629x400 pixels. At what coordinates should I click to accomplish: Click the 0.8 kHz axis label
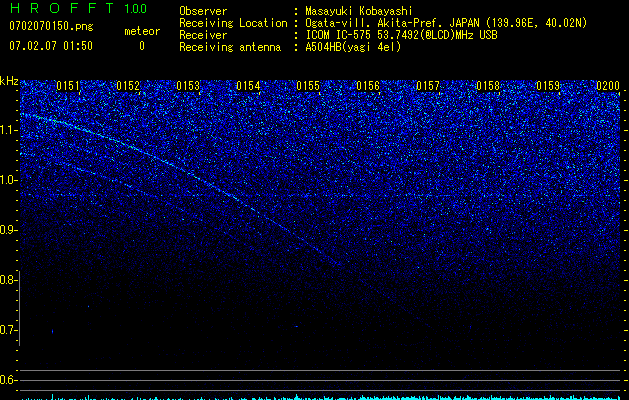click(x=8, y=280)
